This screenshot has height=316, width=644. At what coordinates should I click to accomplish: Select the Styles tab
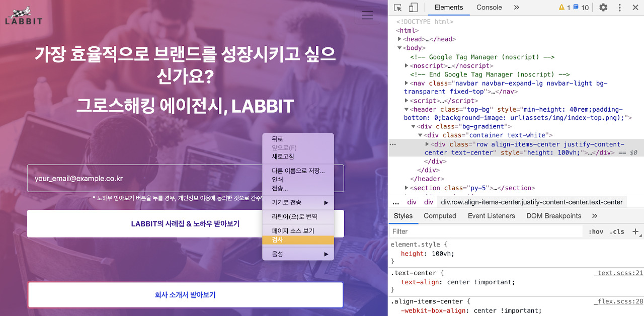[x=403, y=216]
